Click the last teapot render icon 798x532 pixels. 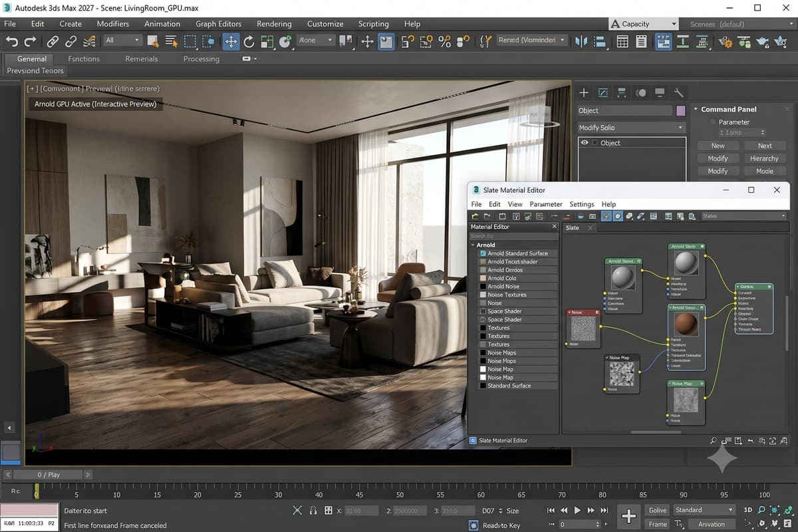pyautogui.click(x=780, y=41)
